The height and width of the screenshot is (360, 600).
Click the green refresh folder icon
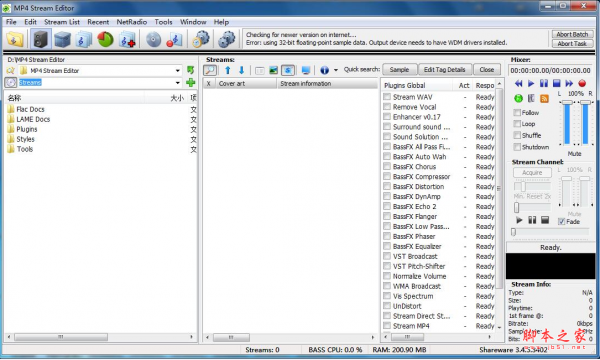click(x=191, y=70)
